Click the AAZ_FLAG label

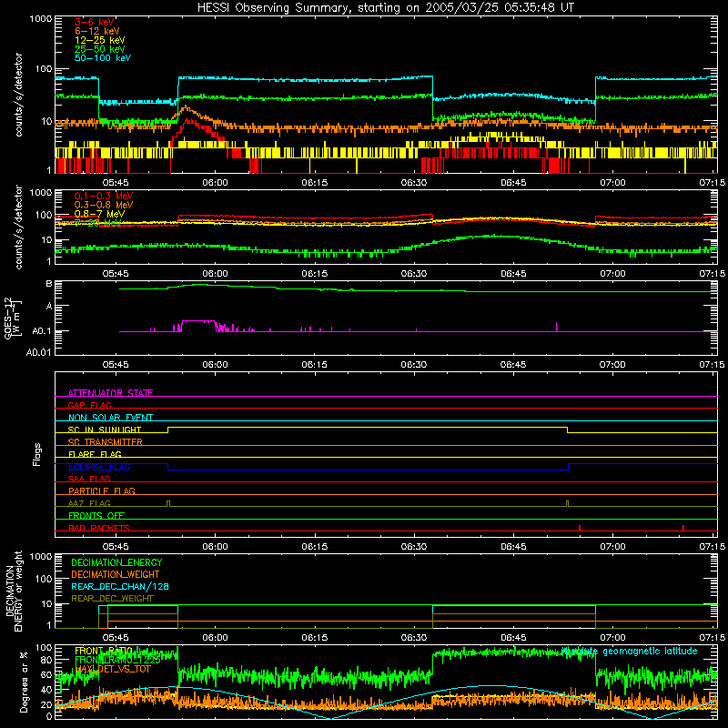coord(89,503)
